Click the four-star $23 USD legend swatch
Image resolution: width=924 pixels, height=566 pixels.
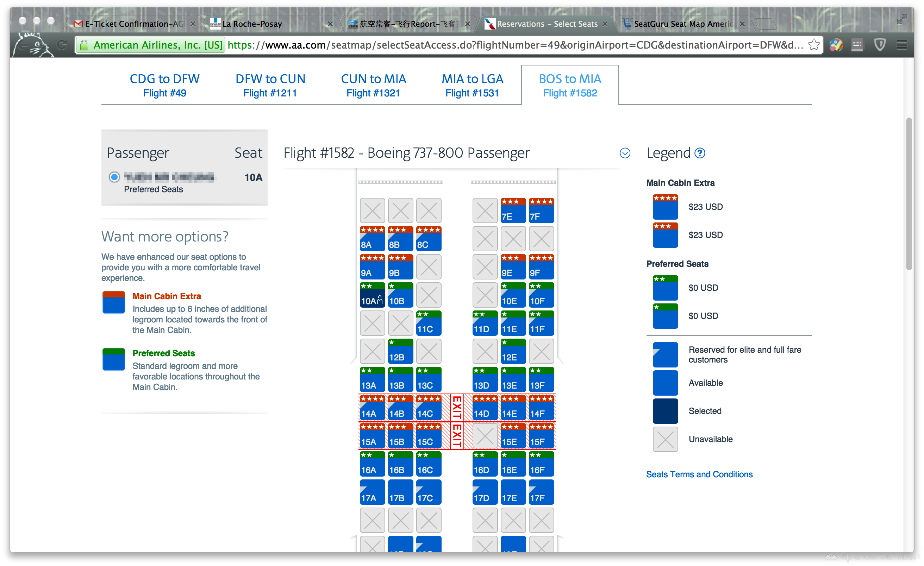click(665, 207)
